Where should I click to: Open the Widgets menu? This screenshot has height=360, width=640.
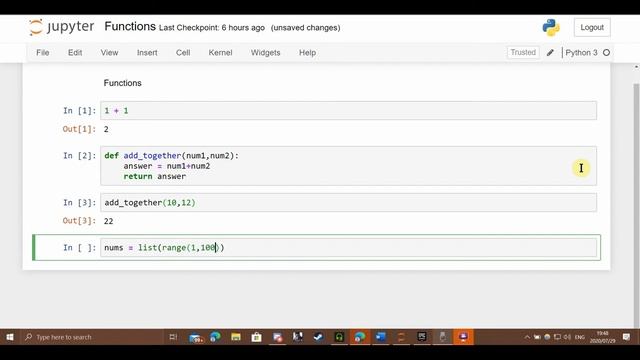point(265,53)
